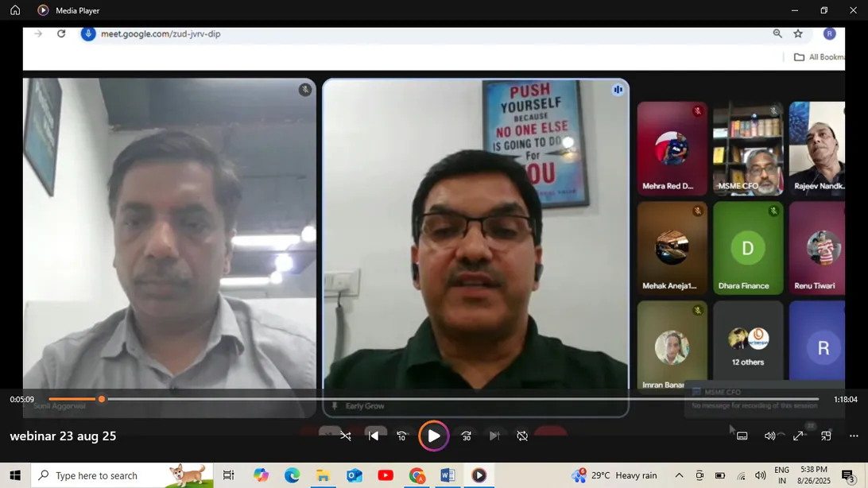The image size is (868, 488).
Task: Open the clock showing 5:38 PM
Action: 814,475
